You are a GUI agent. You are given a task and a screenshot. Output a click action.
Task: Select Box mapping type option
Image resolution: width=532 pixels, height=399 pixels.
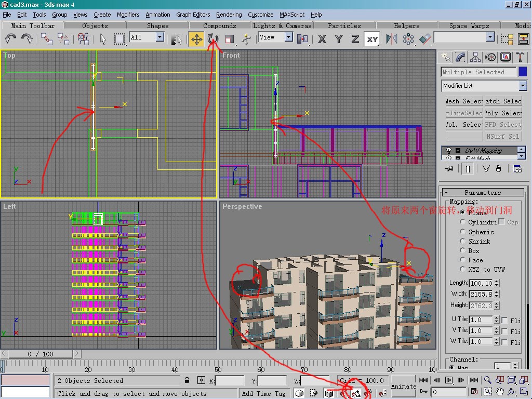point(463,251)
